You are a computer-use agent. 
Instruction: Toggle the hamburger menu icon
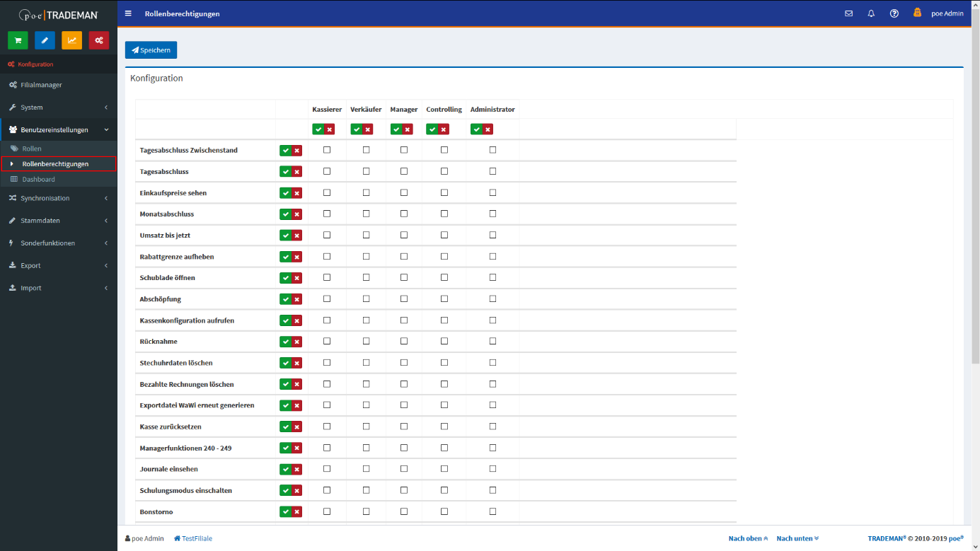[x=128, y=13]
